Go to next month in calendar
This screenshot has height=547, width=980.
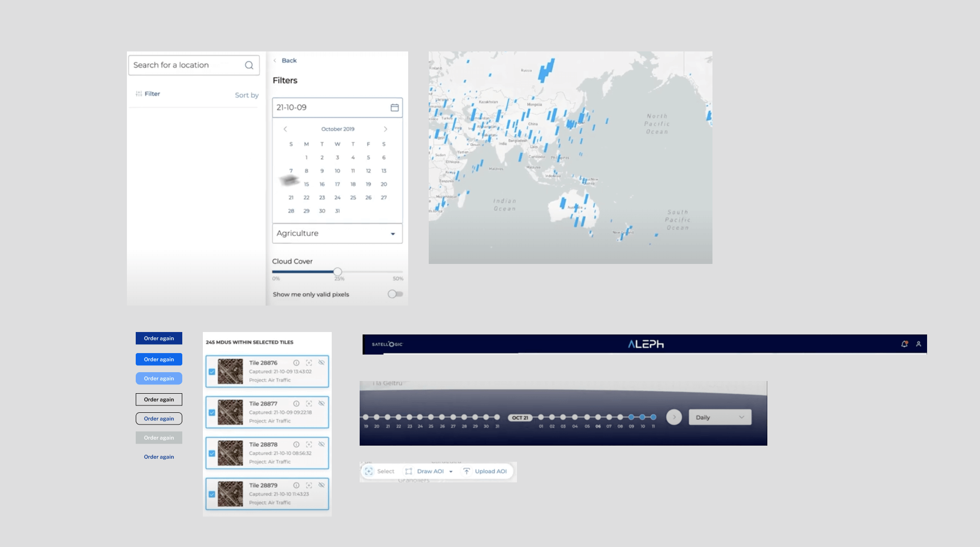point(386,129)
